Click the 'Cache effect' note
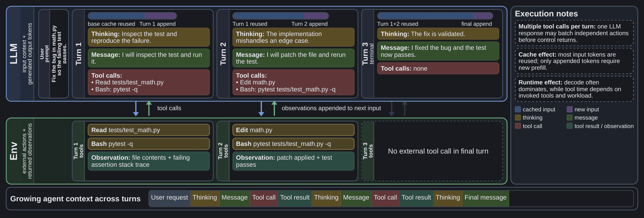This screenshot has height=218, width=644. (x=574, y=61)
